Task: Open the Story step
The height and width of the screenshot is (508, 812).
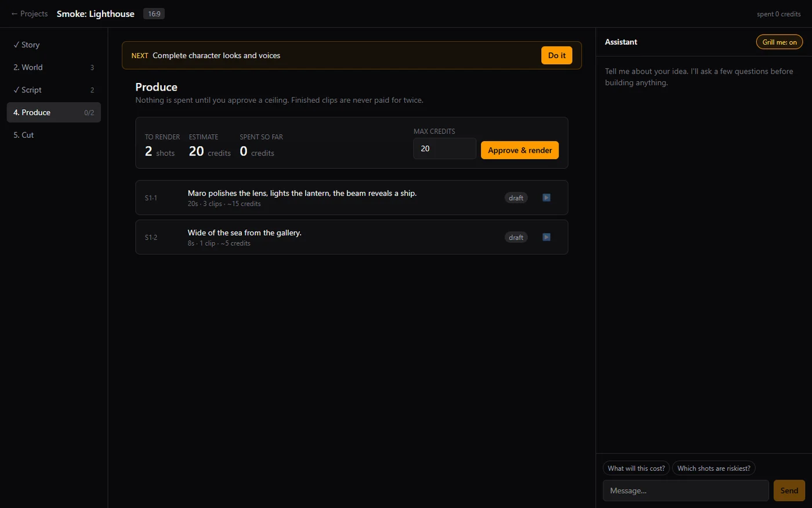Action: pyautogui.click(x=54, y=45)
